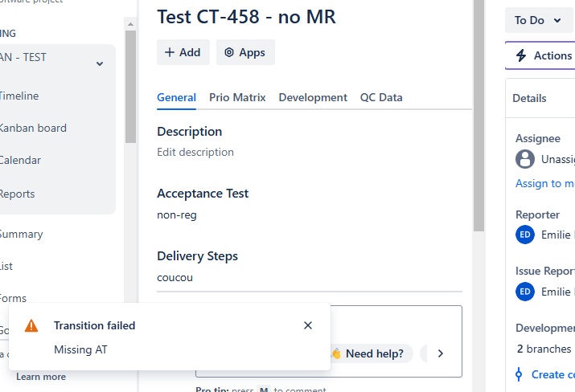Screen dimensions: 575x392
Task: Click the Apps target icon
Action: point(229,52)
